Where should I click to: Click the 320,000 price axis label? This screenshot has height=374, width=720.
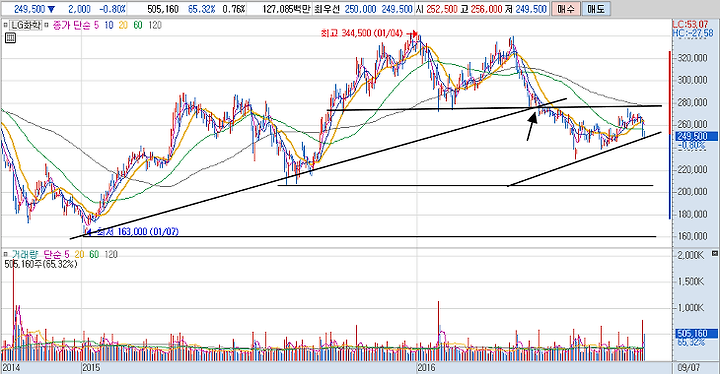click(x=692, y=58)
